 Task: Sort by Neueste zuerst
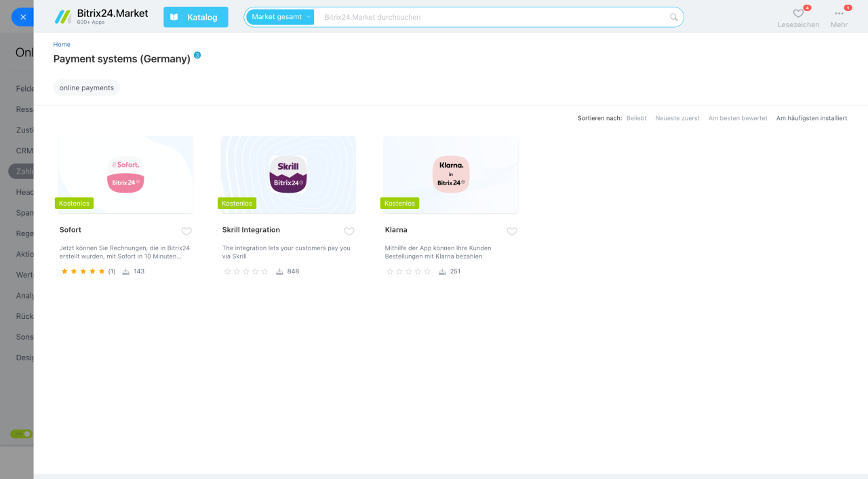(677, 118)
